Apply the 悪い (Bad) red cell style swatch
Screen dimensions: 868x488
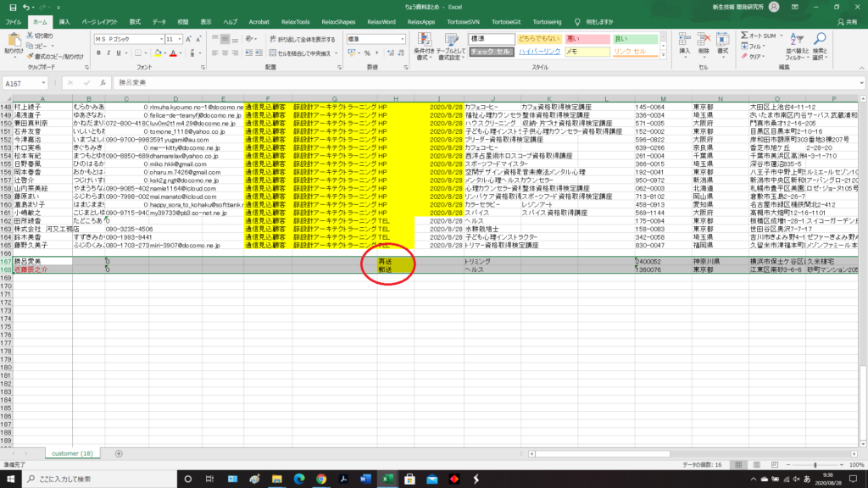pyautogui.click(x=586, y=39)
